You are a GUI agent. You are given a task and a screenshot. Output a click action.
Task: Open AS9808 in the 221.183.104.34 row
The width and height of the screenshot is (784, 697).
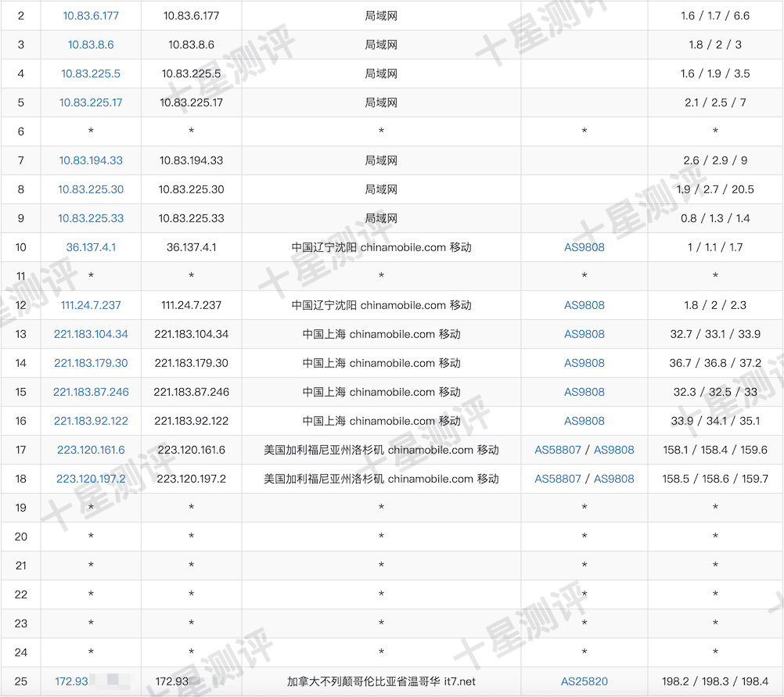point(584,335)
